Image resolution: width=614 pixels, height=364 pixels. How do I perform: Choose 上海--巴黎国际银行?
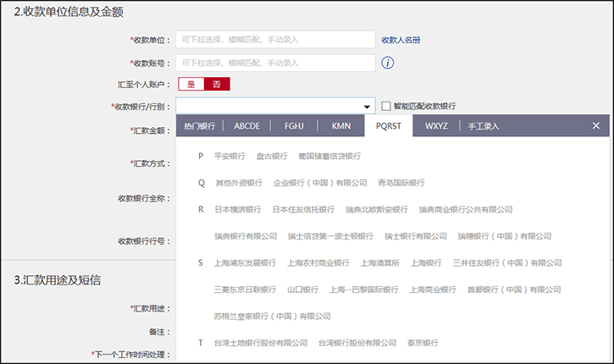tap(364, 290)
